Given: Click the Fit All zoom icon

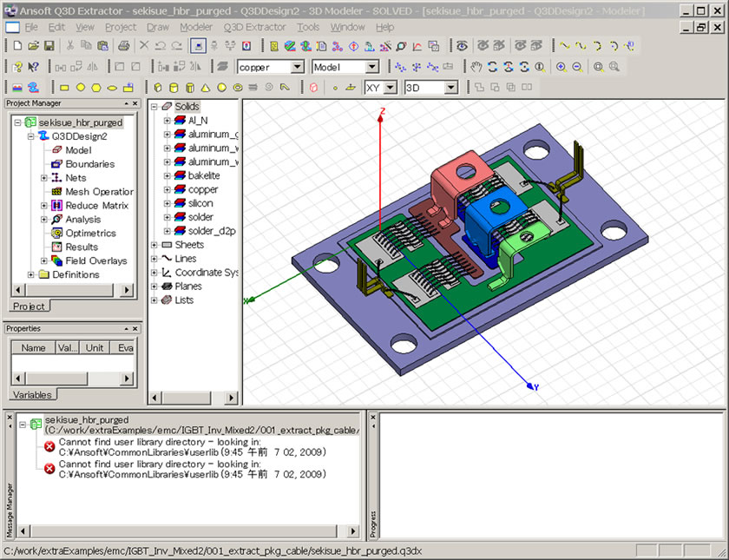Looking at the screenshot, I should click(598, 67).
